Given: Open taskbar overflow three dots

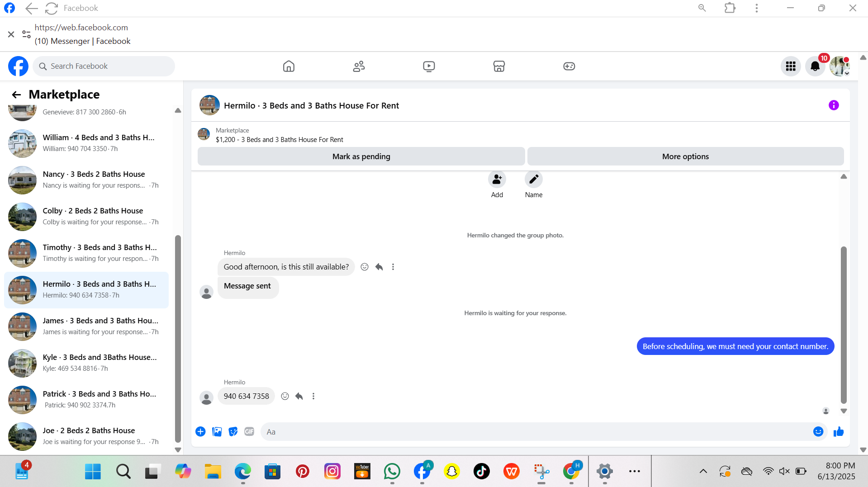Looking at the screenshot, I should (x=635, y=472).
